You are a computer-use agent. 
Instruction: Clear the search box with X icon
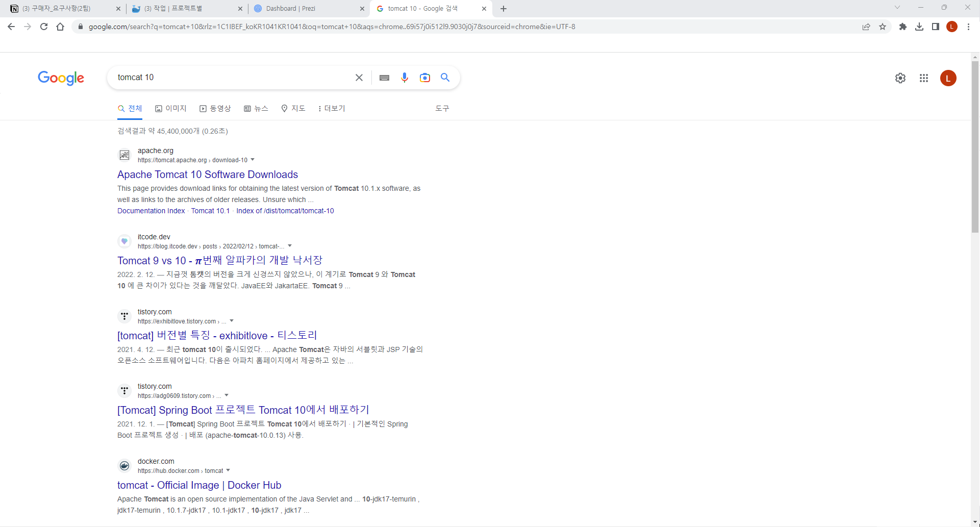[359, 78]
